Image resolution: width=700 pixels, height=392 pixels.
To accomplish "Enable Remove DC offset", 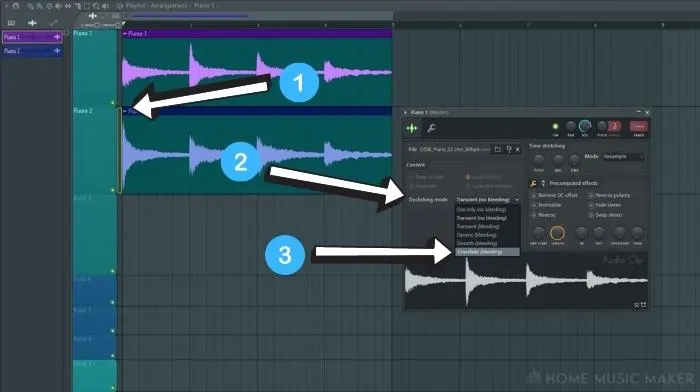I will click(x=554, y=196).
